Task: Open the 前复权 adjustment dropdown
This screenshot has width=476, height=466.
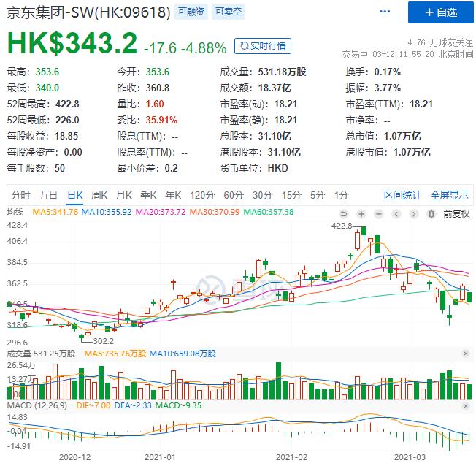Action: coord(456,214)
